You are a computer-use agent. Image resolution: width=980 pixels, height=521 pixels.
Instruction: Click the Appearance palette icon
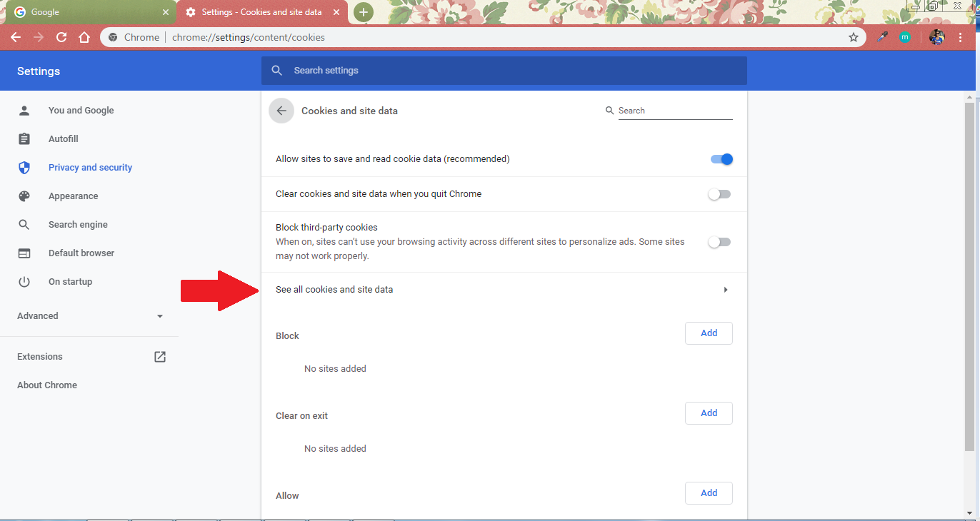[x=24, y=196]
